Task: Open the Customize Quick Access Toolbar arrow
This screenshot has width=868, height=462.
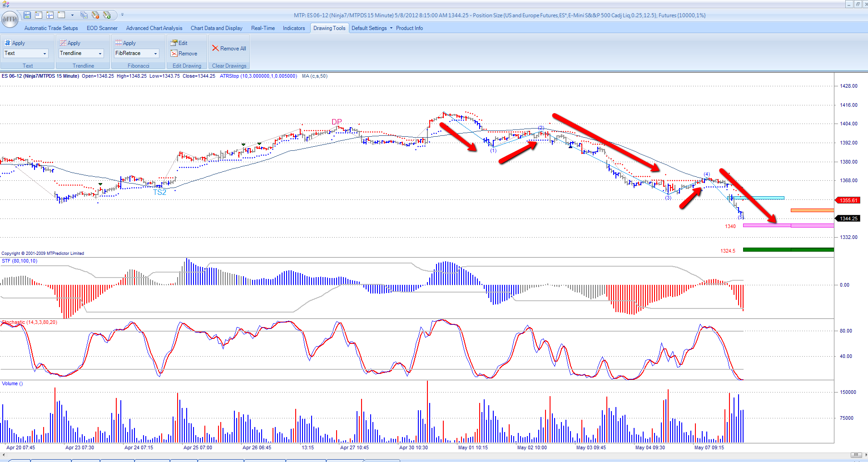Action: pos(122,15)
